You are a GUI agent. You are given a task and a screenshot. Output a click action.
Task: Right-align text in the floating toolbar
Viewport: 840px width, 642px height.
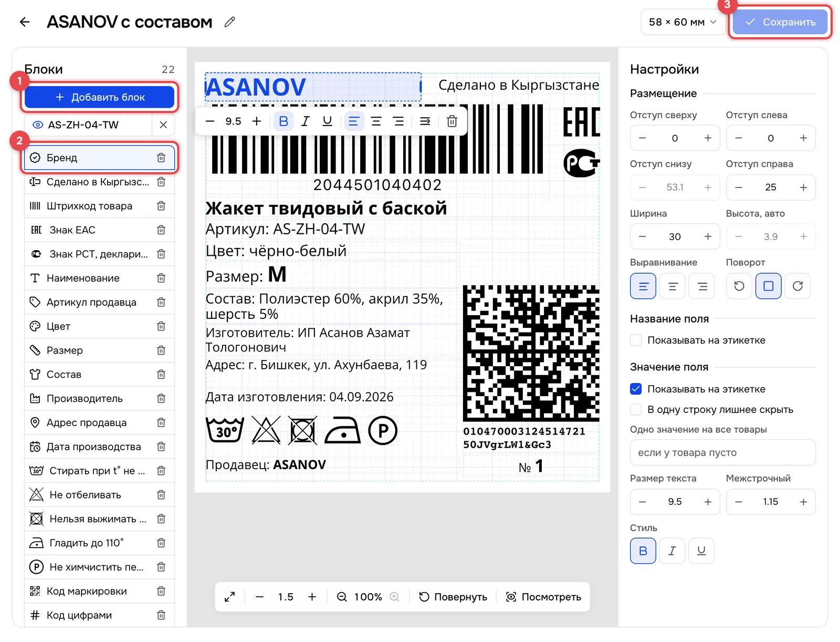click(x=399, y=121)
